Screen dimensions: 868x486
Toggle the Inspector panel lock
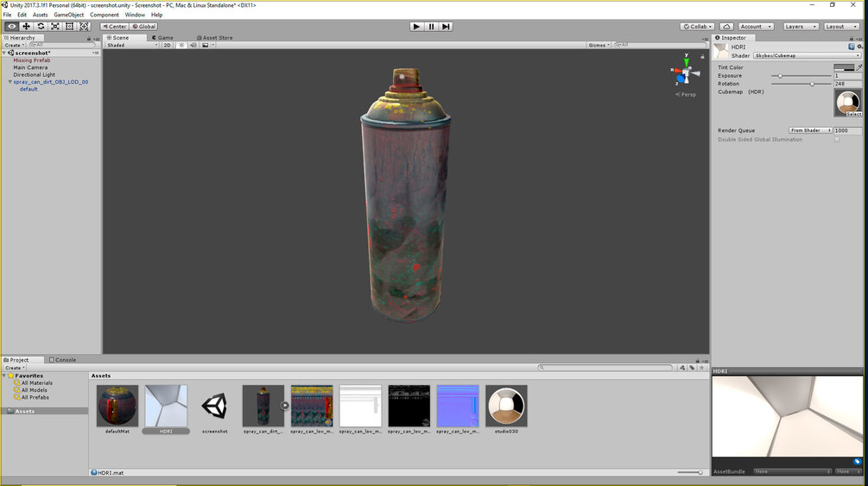point(852,38)
